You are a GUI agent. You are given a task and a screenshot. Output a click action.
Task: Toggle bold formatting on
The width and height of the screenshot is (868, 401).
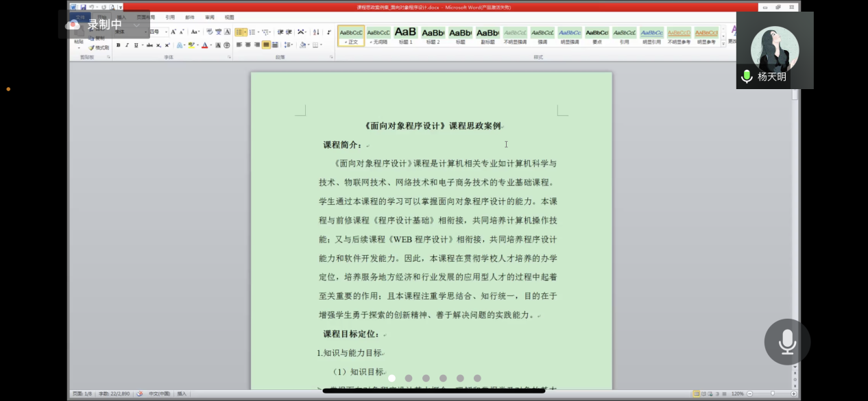(118, 44)
